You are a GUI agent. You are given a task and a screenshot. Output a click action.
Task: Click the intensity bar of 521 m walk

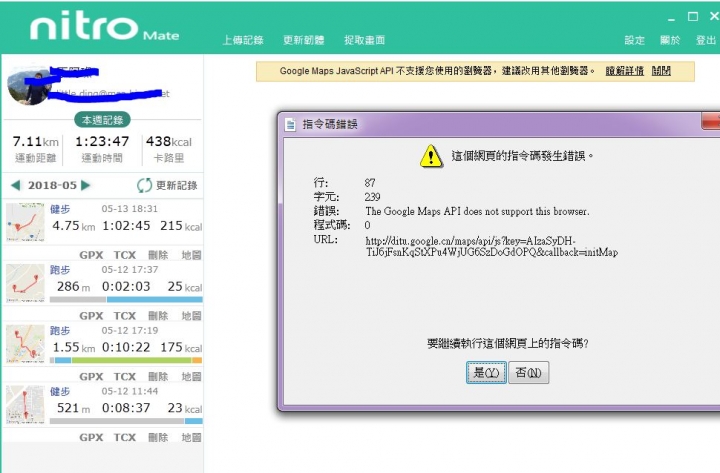[x=126, y=421]
